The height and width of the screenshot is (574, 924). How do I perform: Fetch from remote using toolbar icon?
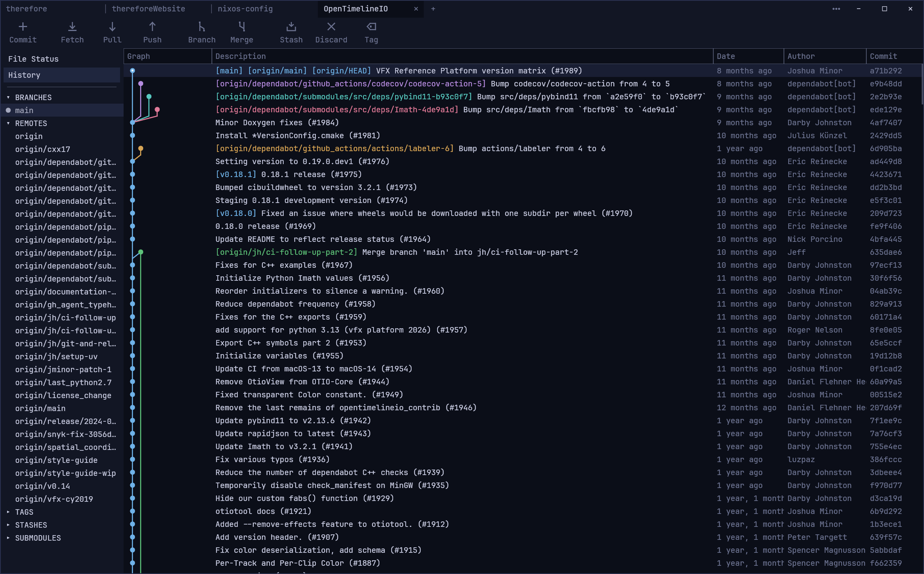pos(72,27)
